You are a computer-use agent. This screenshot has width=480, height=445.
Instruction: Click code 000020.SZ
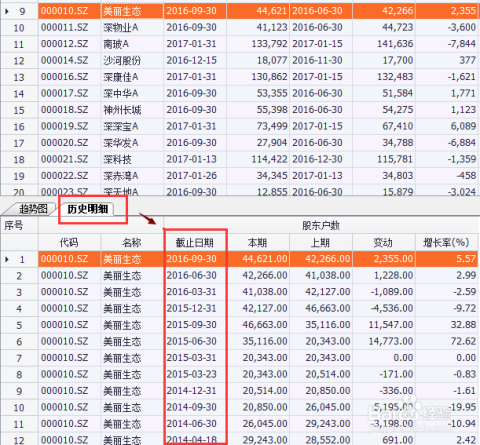pyautogui.click(x=65, y=143)
